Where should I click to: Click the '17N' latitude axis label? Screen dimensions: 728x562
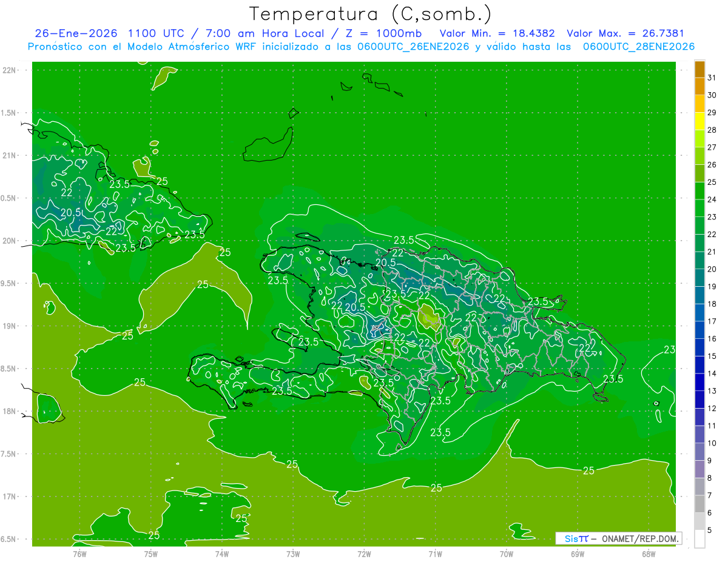pyautogui.click(x=10, y=497)
